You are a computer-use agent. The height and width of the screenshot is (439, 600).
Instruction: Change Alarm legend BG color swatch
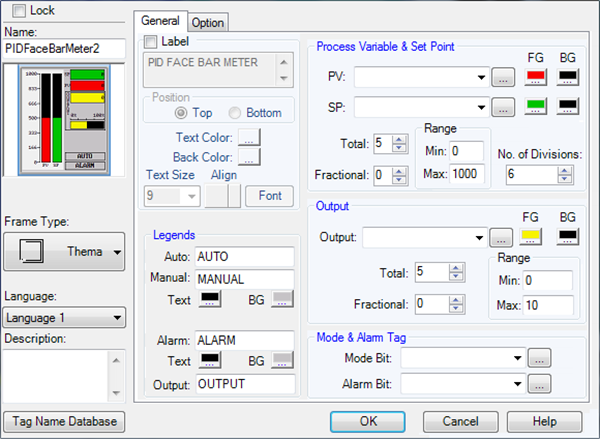click(282, 360)
